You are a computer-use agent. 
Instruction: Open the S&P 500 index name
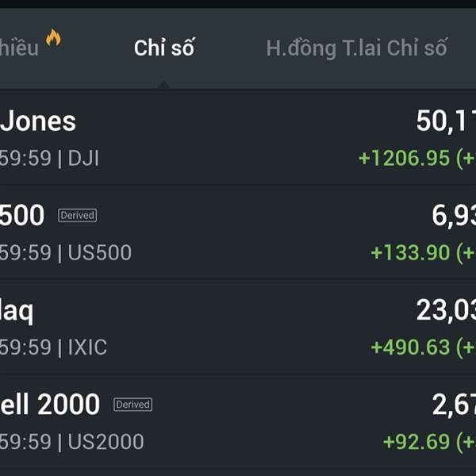pos(22,215)
